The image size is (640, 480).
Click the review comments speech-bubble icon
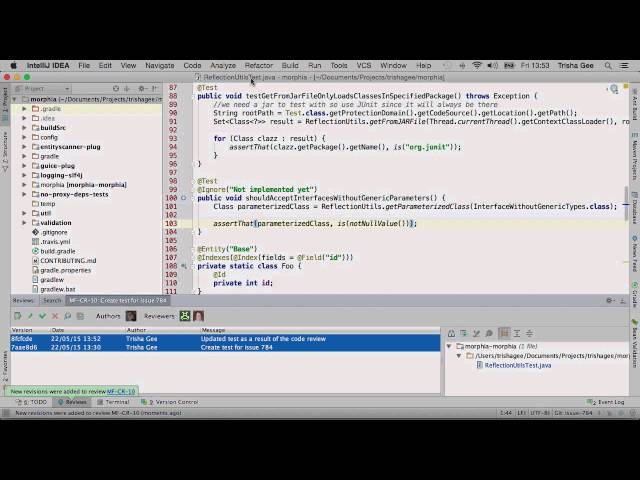click(x=68, y=316)
